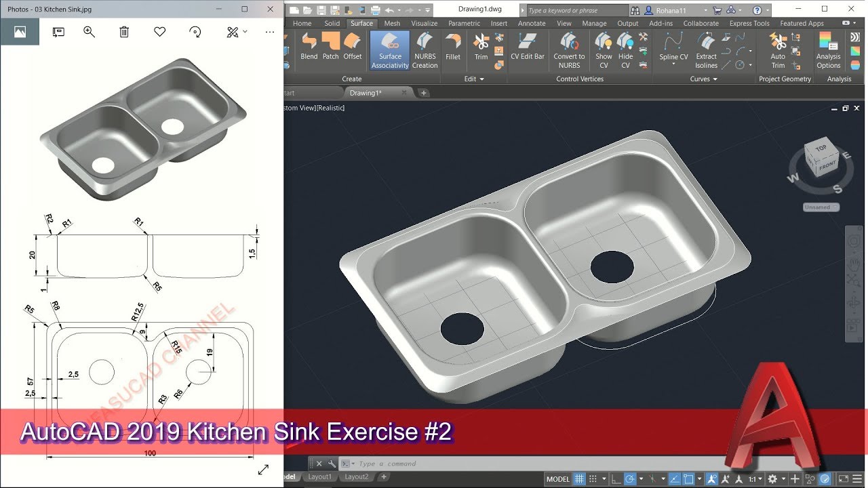Toggle Surface Associativity button
The image size is (868, 488).
pos(390,50)
